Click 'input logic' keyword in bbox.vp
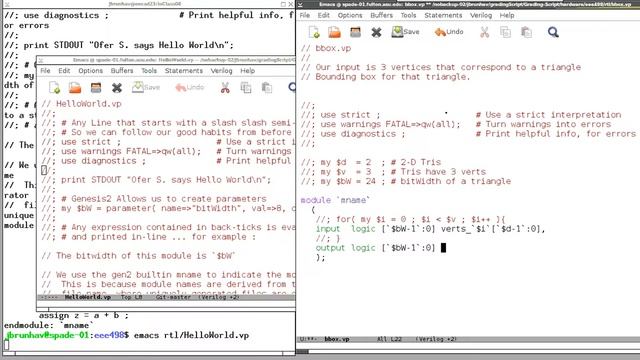640x360 pixels. pyautogui.click(x=345, y=229)
